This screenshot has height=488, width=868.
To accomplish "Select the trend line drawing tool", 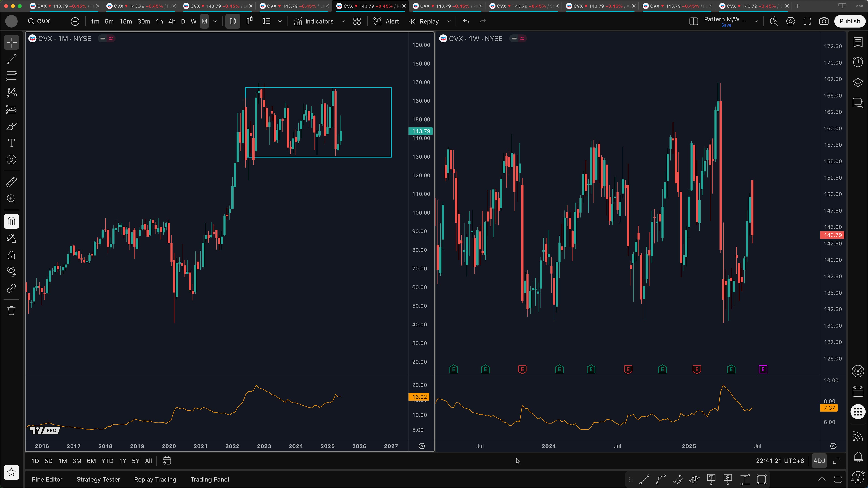I will pos(12,60).
